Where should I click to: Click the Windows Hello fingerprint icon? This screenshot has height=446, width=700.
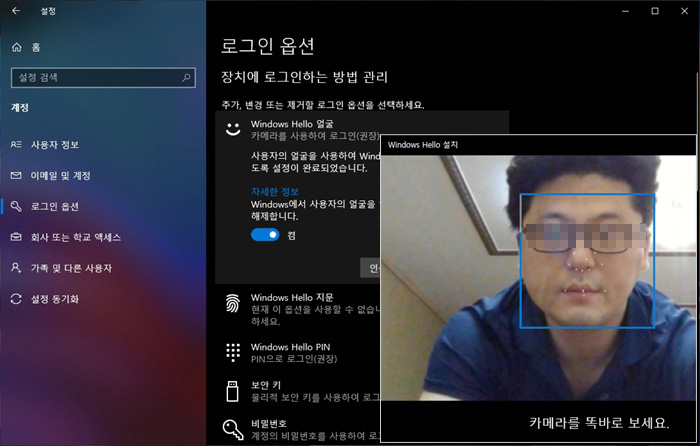click(x=233, y=304)
